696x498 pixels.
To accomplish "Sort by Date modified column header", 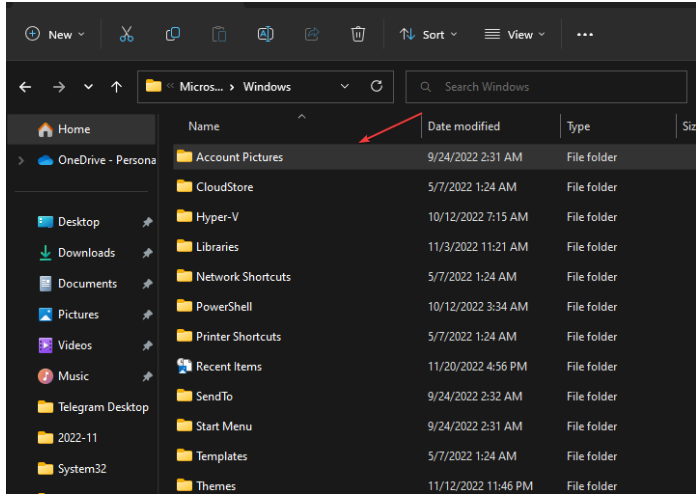I will [x=463, y=126].
